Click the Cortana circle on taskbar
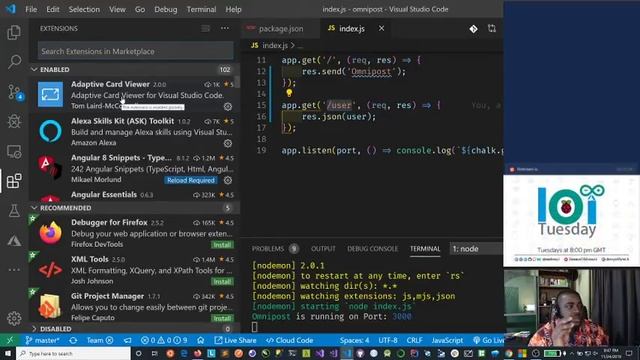Image resolution: width=640 pixels, height=360 pixels. coord(138,353)
